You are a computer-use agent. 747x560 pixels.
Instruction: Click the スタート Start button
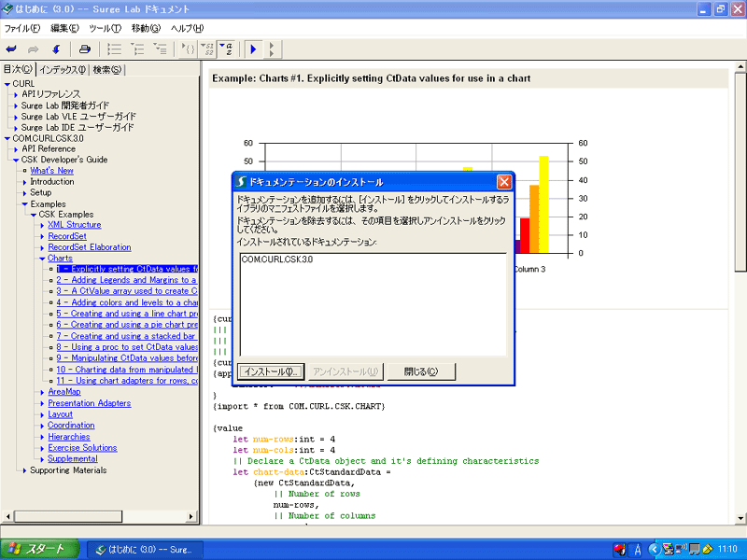[39, 549]
